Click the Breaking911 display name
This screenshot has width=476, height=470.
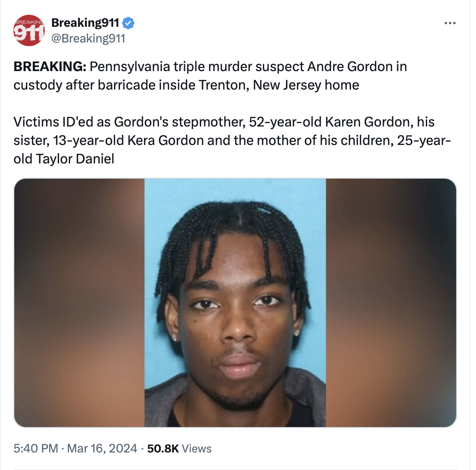click(85, 23)
